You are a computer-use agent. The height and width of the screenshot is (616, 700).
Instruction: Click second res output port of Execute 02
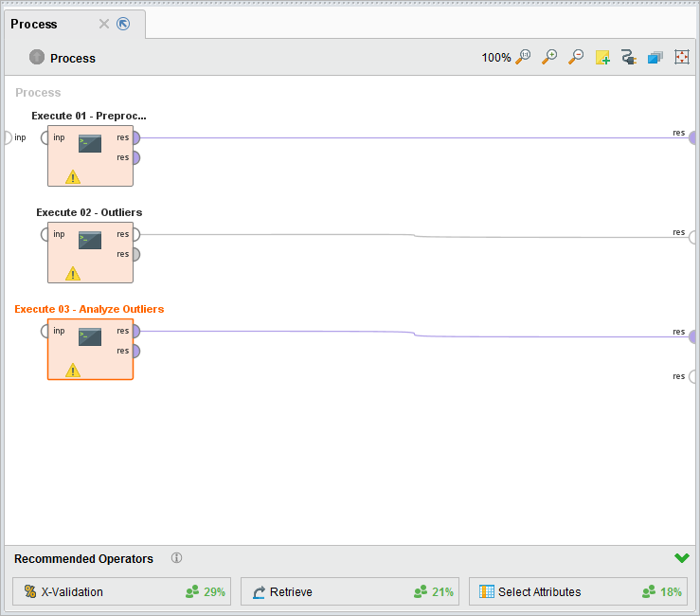[x=136, y=254]
